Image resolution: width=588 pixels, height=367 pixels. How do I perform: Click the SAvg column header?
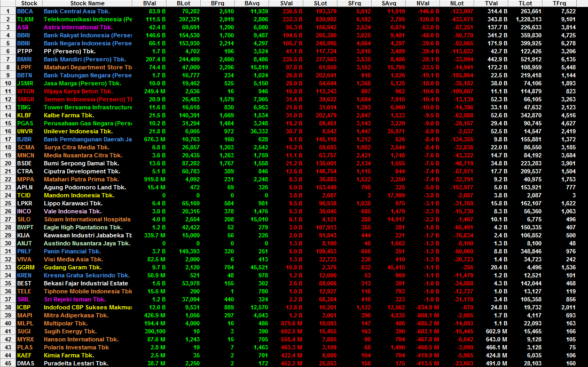[388, 3]
